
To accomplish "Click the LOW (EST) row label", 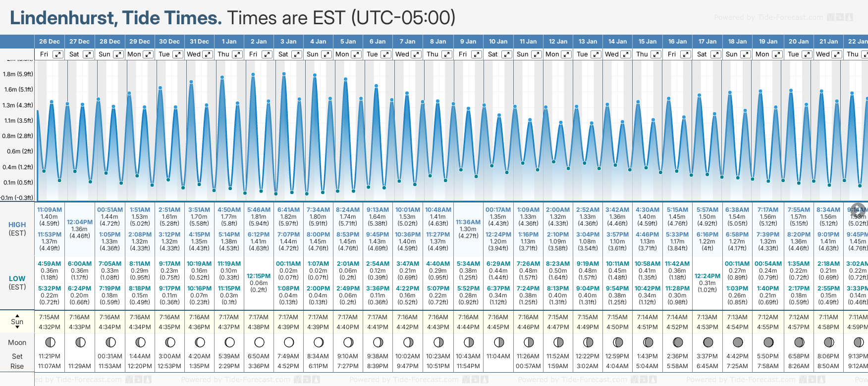I will click(x=17, y=283).
